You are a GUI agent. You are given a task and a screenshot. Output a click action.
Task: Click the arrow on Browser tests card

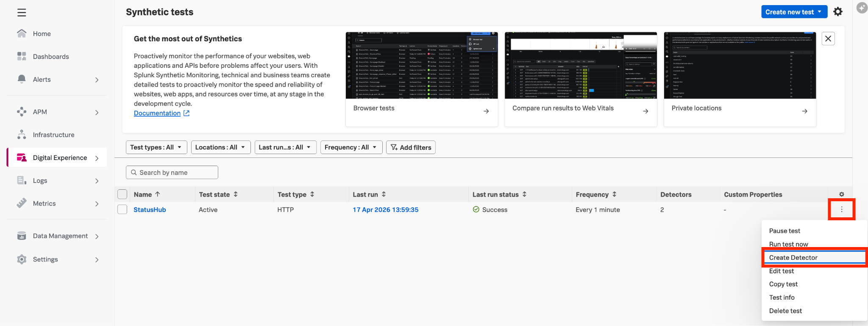tap(486, 111)
